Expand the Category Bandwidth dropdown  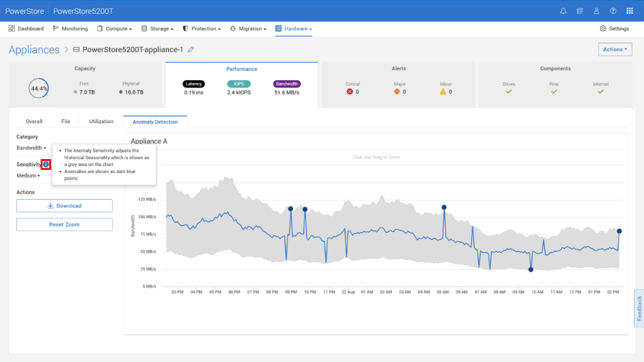click(31, 148)
